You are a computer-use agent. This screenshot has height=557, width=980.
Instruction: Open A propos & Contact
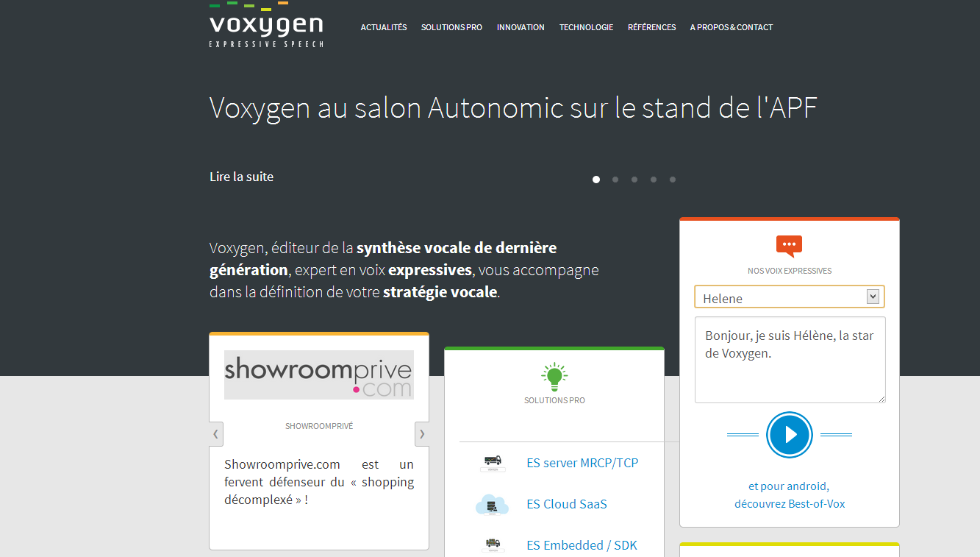click(732, 27)
